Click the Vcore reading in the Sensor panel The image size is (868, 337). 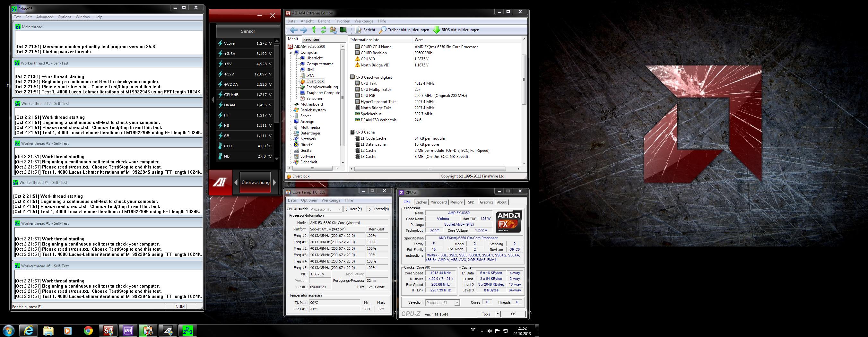245,43
